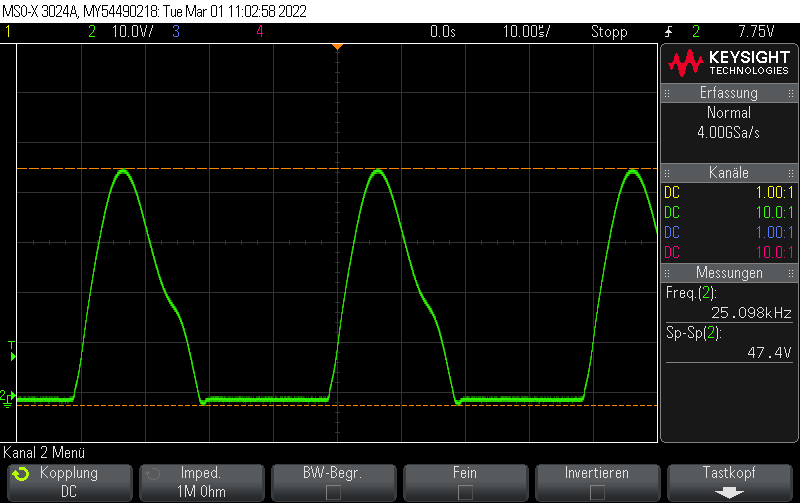Select magenta channel 4 DC 10.0:1 row
The width and height of the screenshot is (800, 503).
click(x=729, y=252)
